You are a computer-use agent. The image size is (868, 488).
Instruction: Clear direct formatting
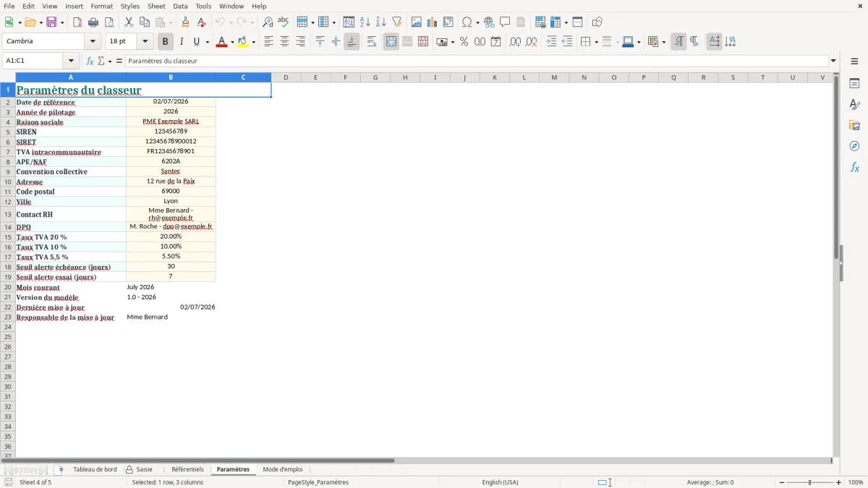point(202,22)
